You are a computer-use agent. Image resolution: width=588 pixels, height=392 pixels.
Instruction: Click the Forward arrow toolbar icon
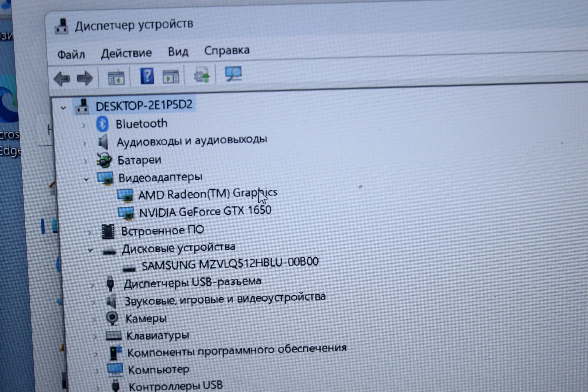[85, 78]
